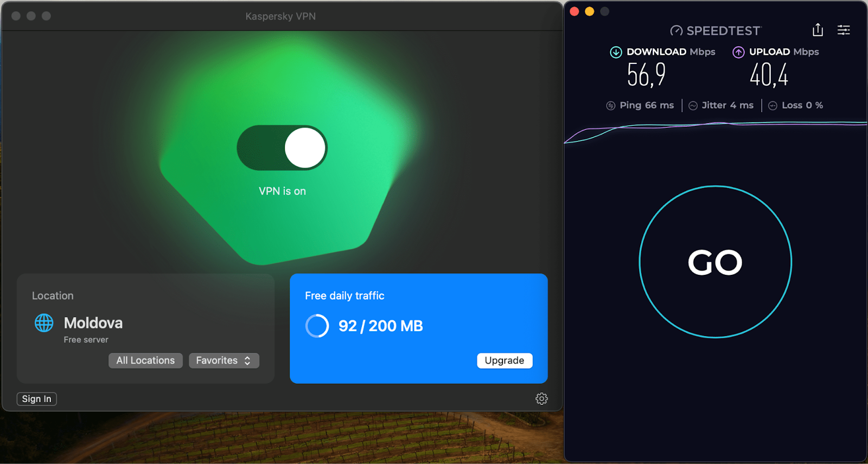The height and width of the screenshot is (464, 868).
Task: Click the download arrow icon
Action: (616, 52)
